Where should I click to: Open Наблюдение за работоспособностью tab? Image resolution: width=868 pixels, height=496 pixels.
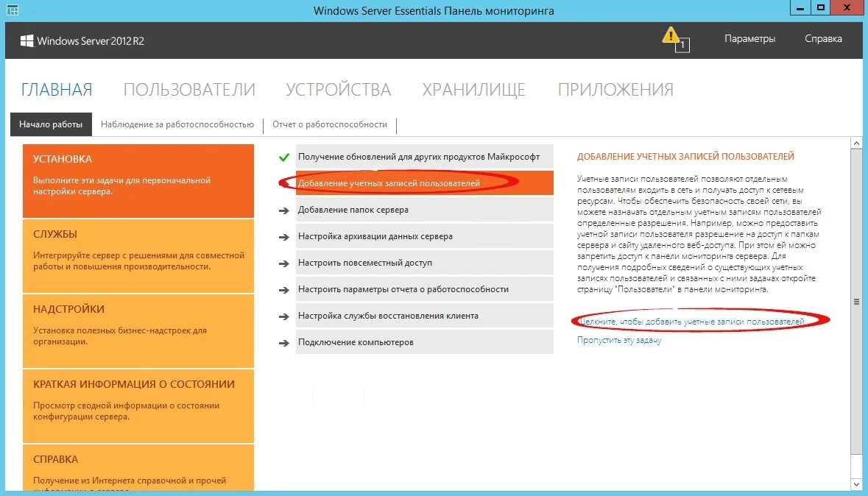pyautogui.click(x=177, y=124)
